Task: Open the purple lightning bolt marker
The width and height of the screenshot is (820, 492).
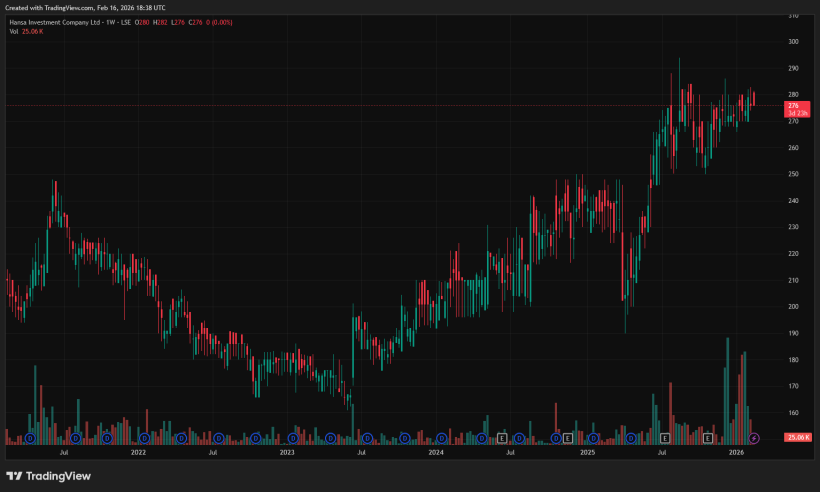Action: (754, 438)
